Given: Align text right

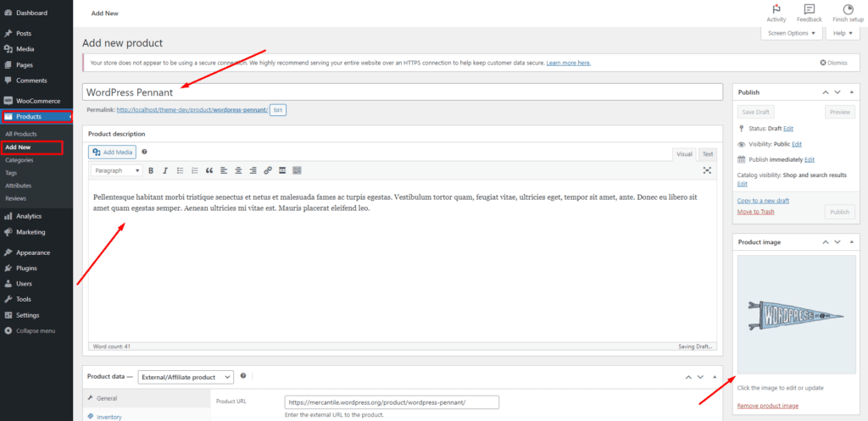Looking at the screenshot, I should [253, 171].
